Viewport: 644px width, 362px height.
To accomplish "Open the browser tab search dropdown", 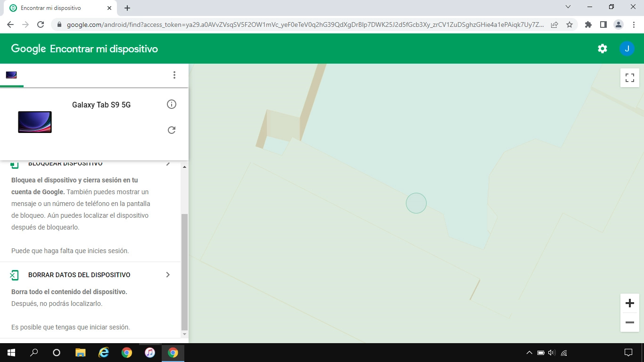I will [x=567, y=7].
